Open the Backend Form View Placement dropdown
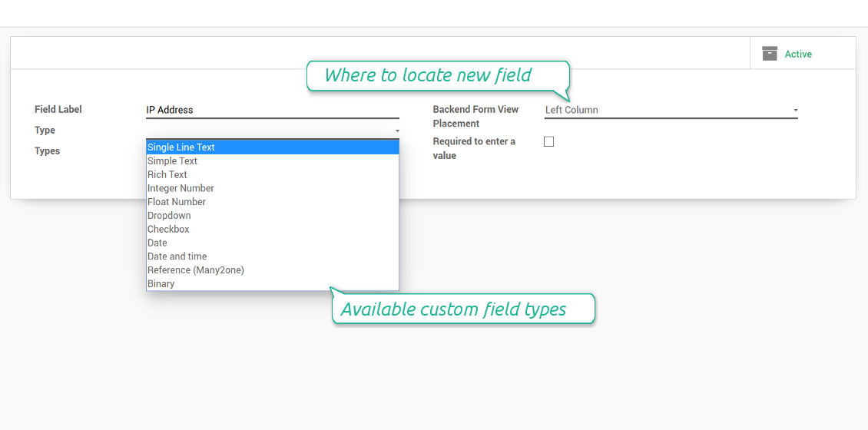Screen dimensions: 868x430 671,110
